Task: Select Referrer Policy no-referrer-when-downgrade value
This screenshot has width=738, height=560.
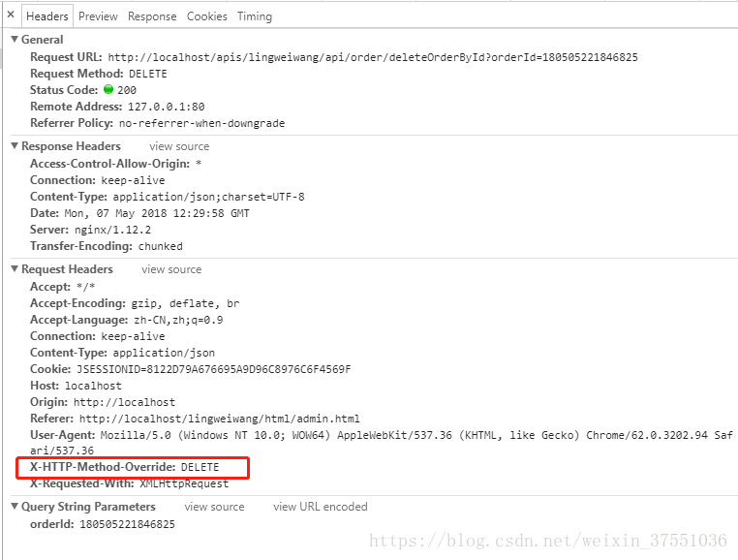Action: point(201,123)
